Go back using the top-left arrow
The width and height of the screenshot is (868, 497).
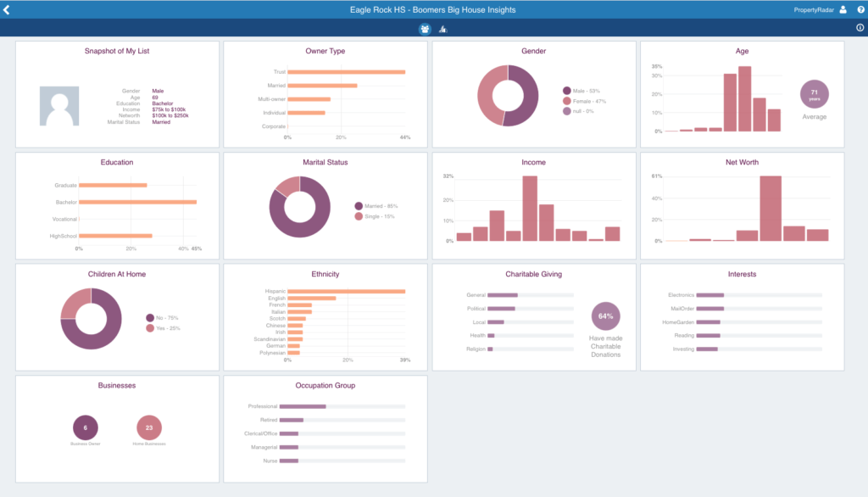7,9
